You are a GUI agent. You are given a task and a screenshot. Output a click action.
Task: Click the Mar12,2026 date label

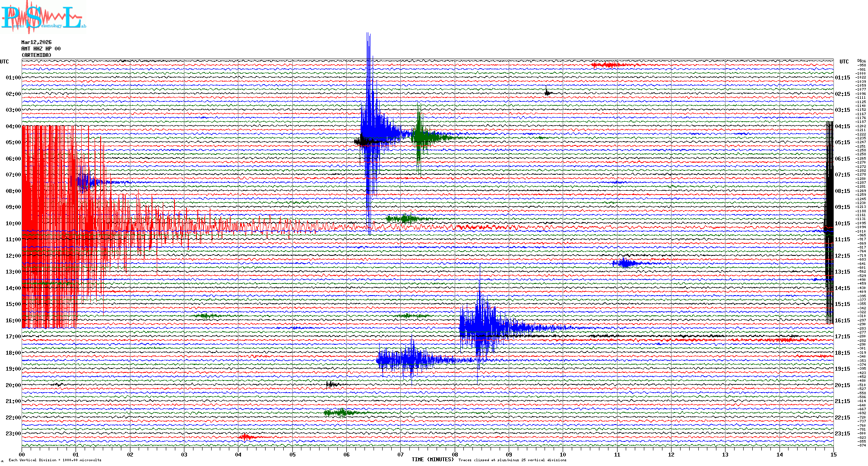(36, 42)
